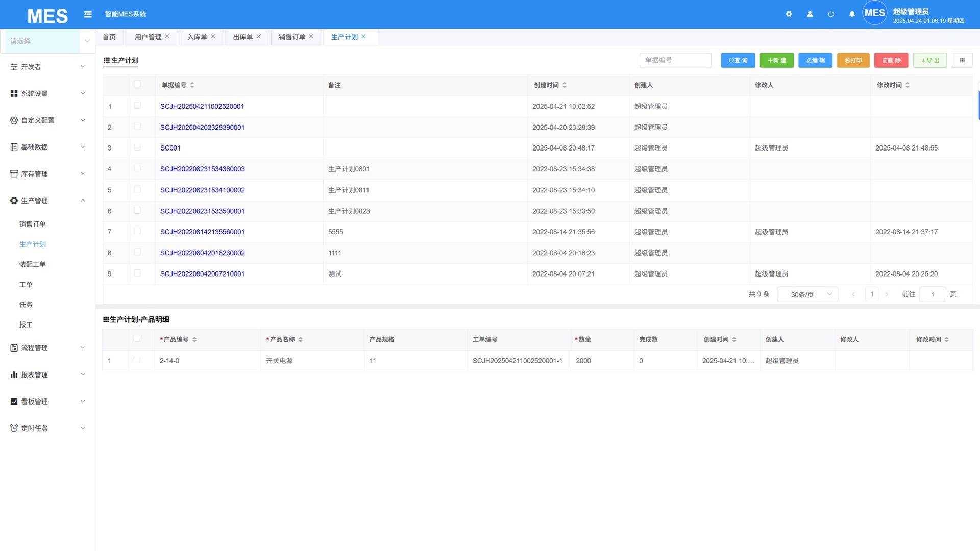The image size is (980, 551).
Task: Open the notification bell icon
Action: 851,14
